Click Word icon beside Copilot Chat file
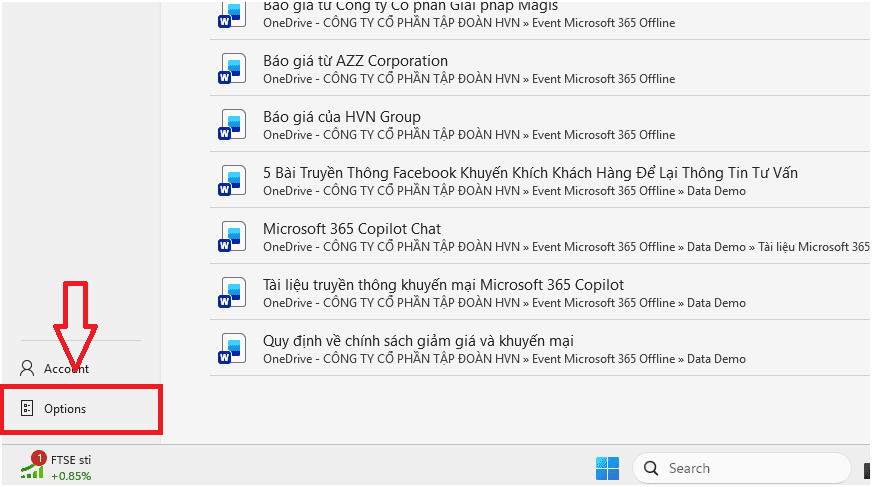Screen dimensions: 872x487 pyautogui.click(x=232, y=237)
